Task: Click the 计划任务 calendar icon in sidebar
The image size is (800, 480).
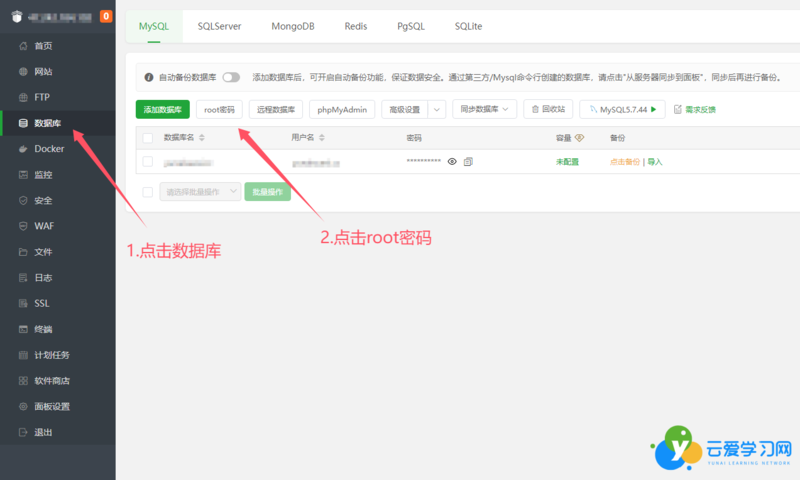Action: 23,355
